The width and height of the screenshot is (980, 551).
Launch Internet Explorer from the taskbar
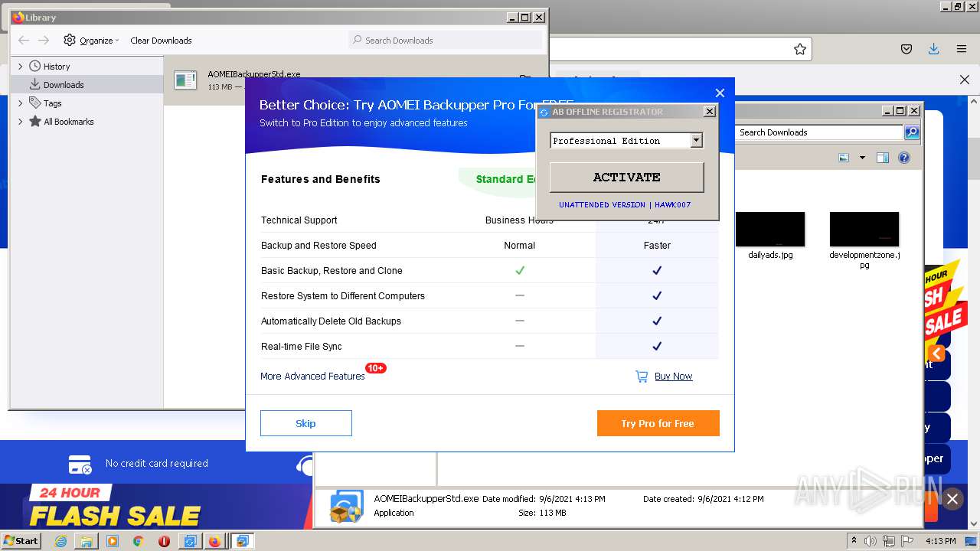point(60,541)
